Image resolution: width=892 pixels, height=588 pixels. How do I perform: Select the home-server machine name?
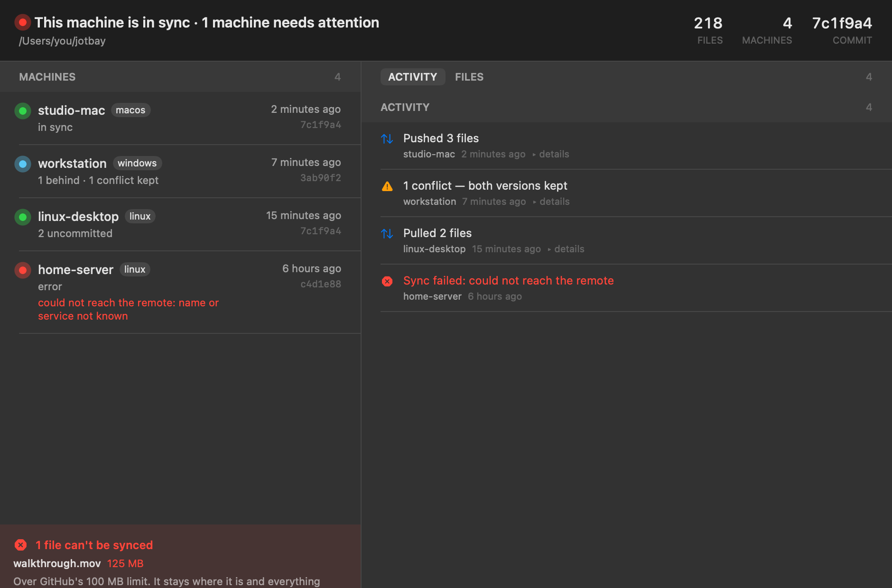[x=76, y=270]
